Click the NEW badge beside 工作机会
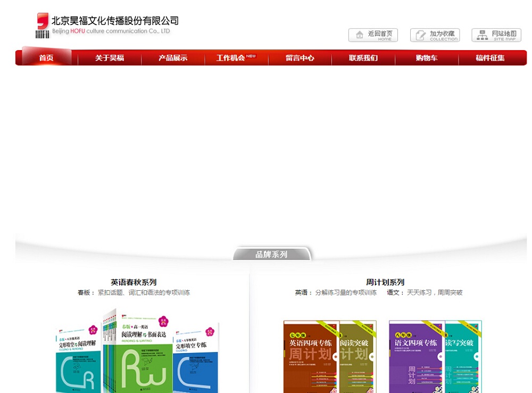 251,56
